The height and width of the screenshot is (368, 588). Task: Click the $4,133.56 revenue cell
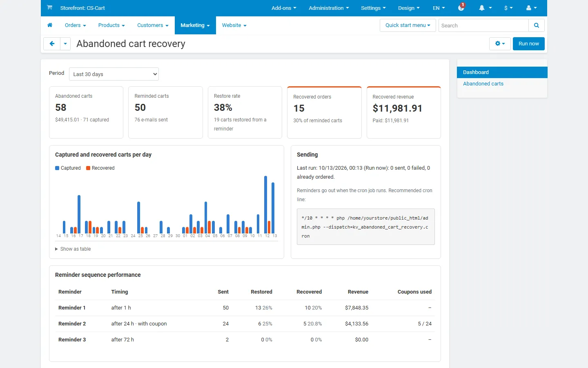click(356, 324)
